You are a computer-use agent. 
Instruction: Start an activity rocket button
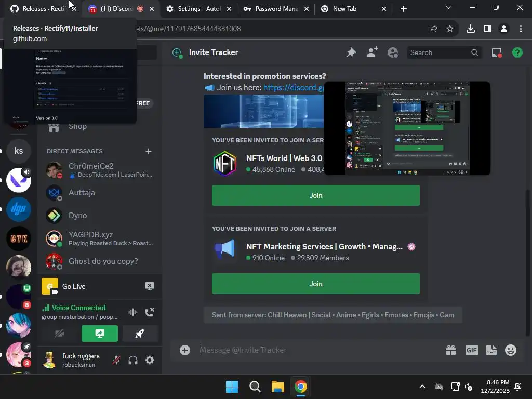140,334
